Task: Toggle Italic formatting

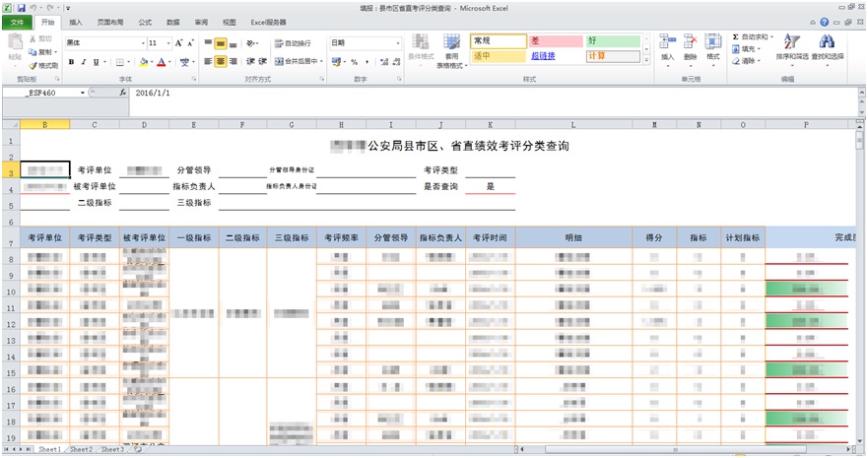Action: click(x=84, y=61)
